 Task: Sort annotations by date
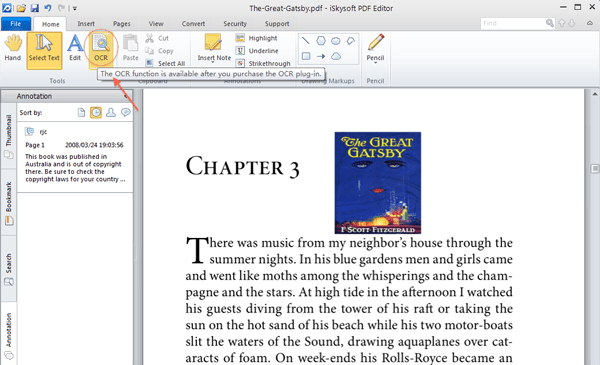(x=96, y=112)
